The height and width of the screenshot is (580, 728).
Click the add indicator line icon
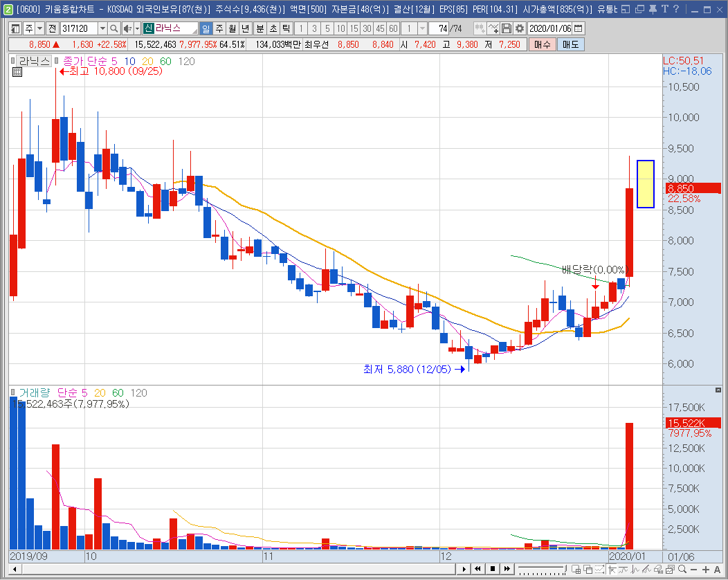click(493, 29)
